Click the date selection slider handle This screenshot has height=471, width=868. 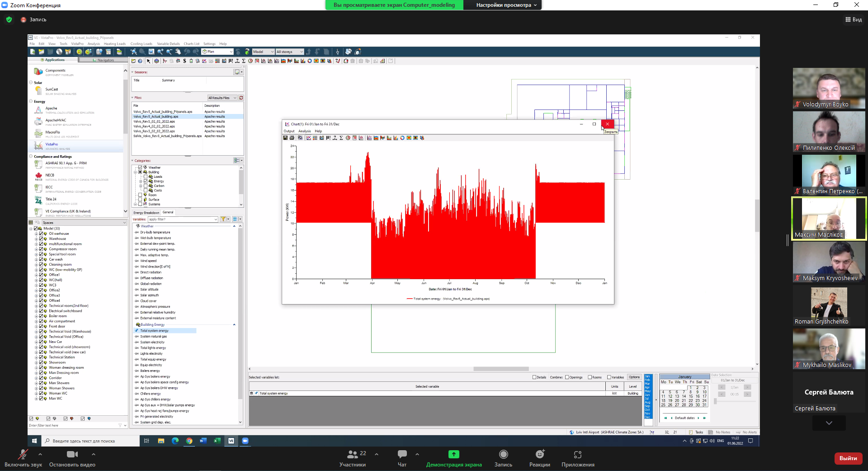[x=715, y=401]
